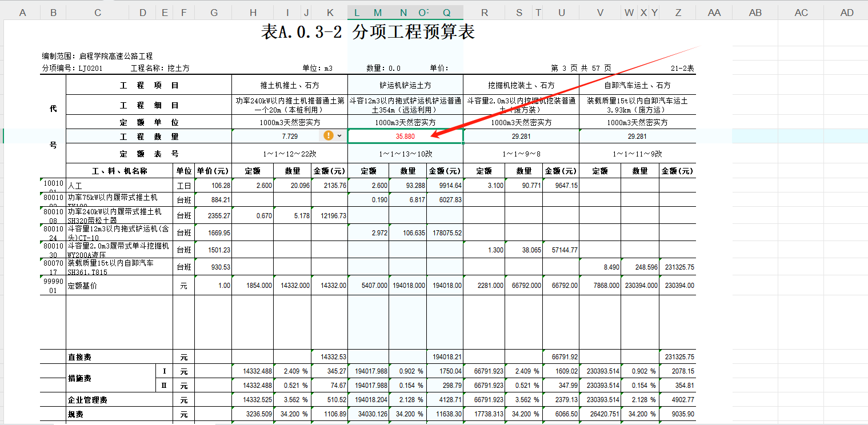Screen dimensions: 868x425
Task: Click the 1~1~11~9改 quota number cell
Action: (637, 154)
